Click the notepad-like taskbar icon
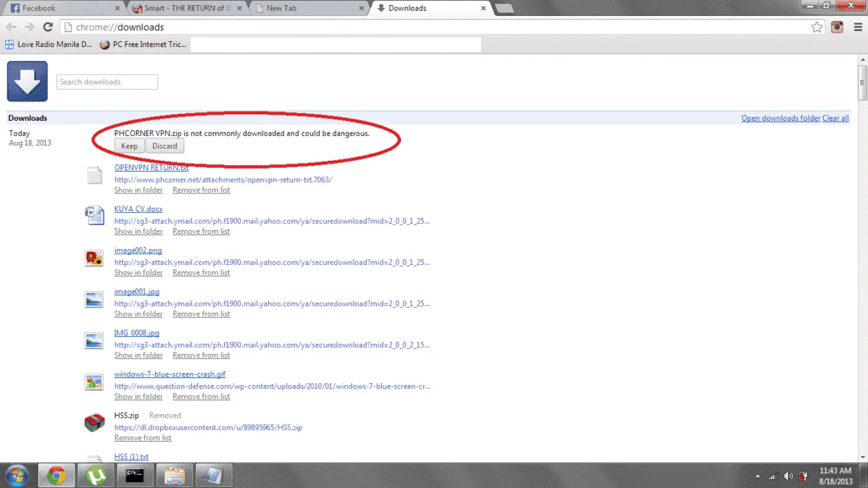The image size is (868, 488). (x=214, y=476)
